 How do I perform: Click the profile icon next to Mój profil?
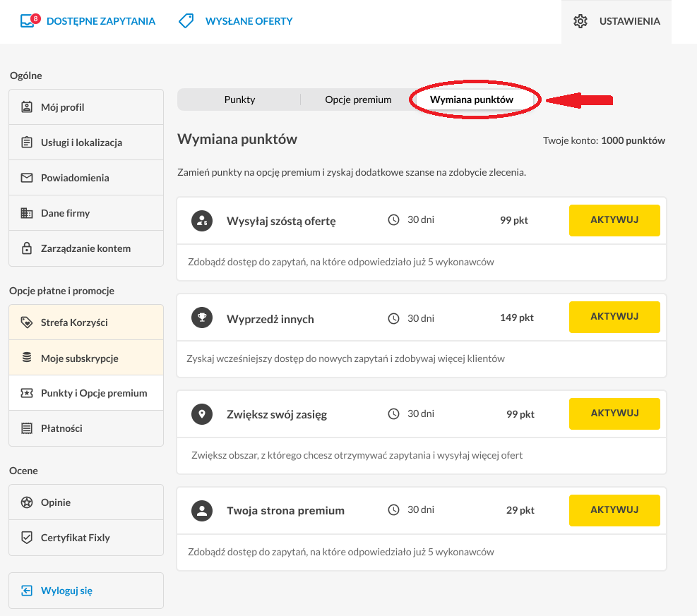tap(27, 107)
